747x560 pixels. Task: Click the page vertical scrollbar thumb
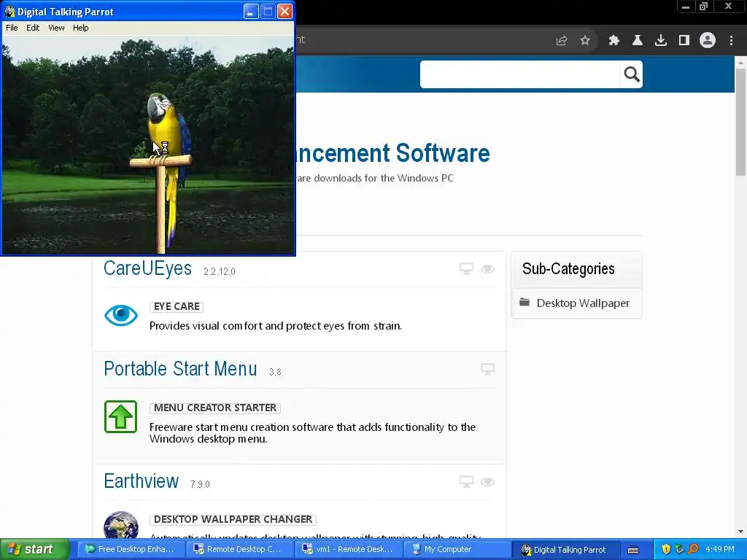(x=740, y=122)
